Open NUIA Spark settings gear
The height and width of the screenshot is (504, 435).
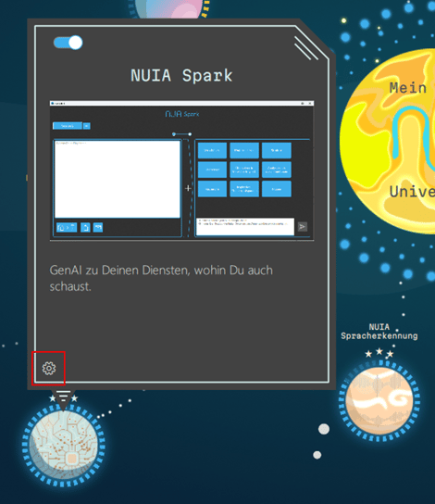(49, 368)
